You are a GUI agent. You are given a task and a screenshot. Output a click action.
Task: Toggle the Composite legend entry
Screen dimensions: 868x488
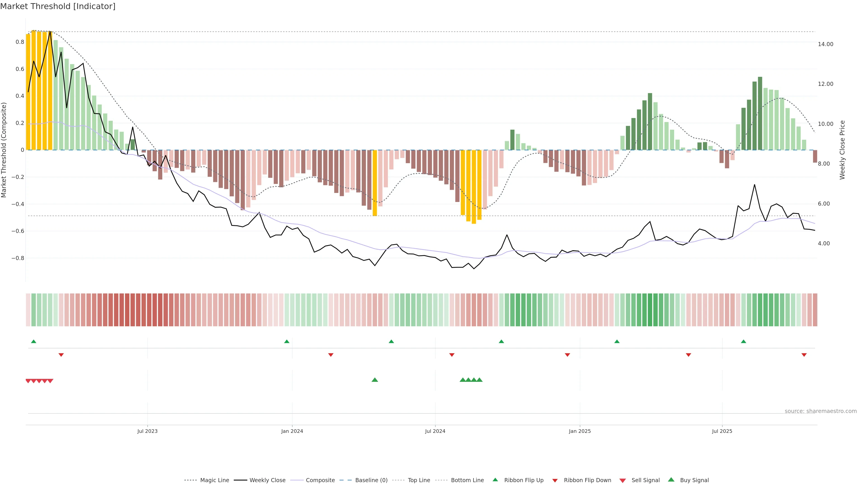click(320, 480)
